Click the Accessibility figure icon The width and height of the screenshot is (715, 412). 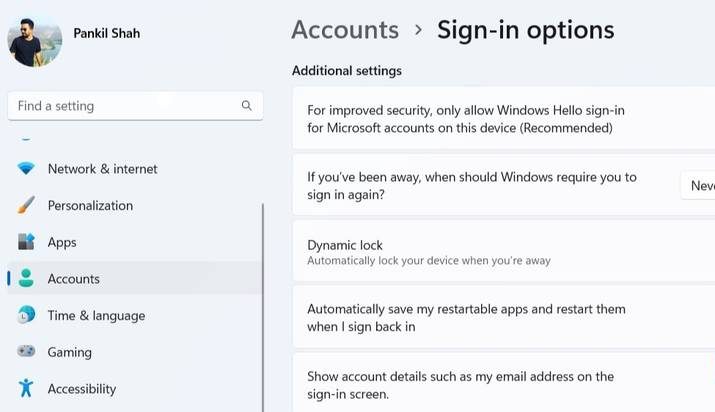tap(26, 388)
